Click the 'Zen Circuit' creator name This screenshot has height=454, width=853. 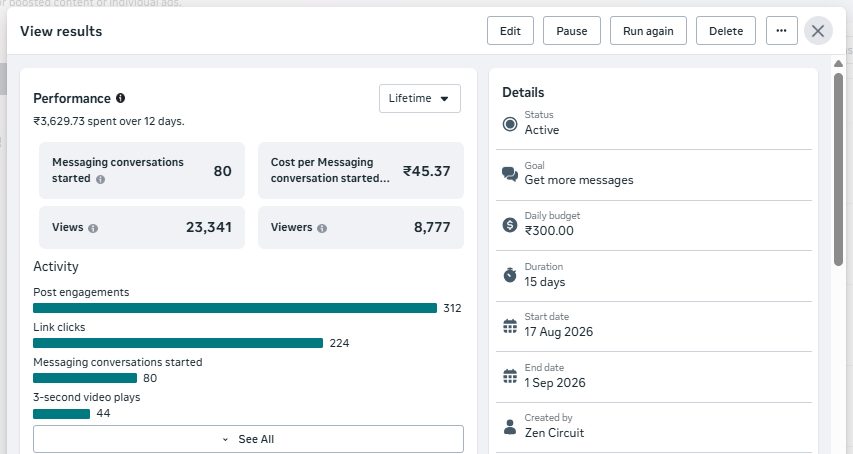pos(554,433)
